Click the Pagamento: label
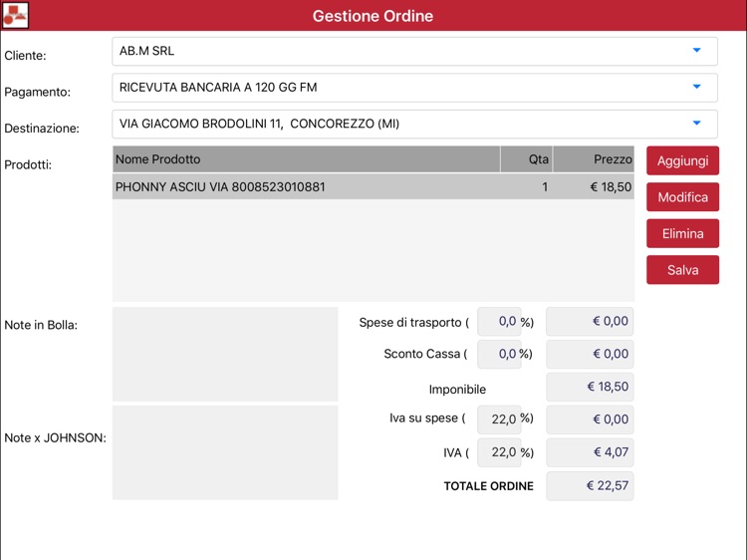Image resolution: width=747 pixels, height=560 pixels. point(37,92)
